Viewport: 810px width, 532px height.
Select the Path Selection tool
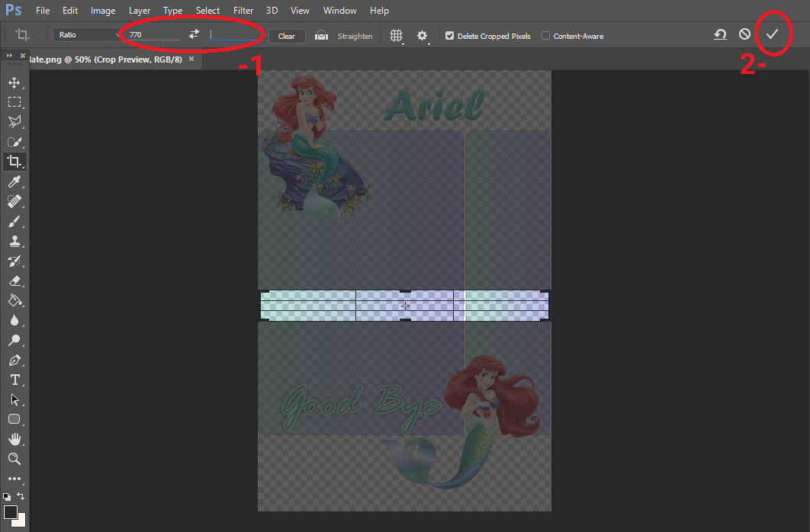[x=14, y=400]
